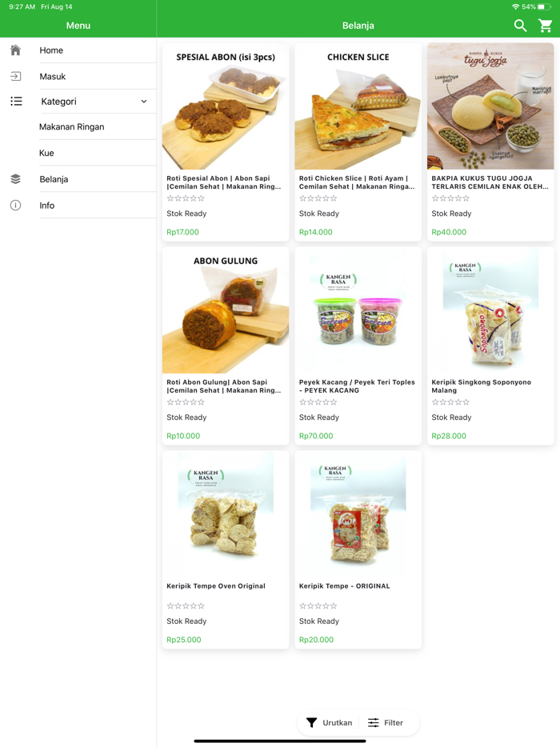The height and width of the screenshot is (747, 560).
Task: View Abon Gulung product image
Action: click(226, 312)
